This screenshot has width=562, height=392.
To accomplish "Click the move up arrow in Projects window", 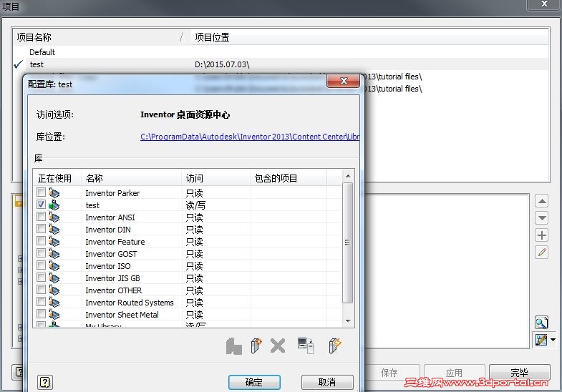I will click(542, 201).
